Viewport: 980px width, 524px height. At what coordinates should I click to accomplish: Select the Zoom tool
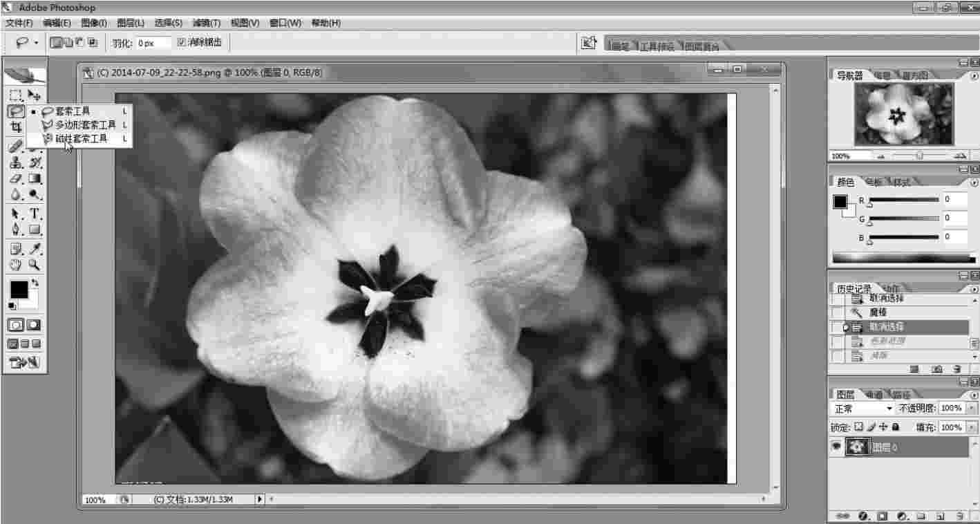pyautogui.click(x=35, y=264)
